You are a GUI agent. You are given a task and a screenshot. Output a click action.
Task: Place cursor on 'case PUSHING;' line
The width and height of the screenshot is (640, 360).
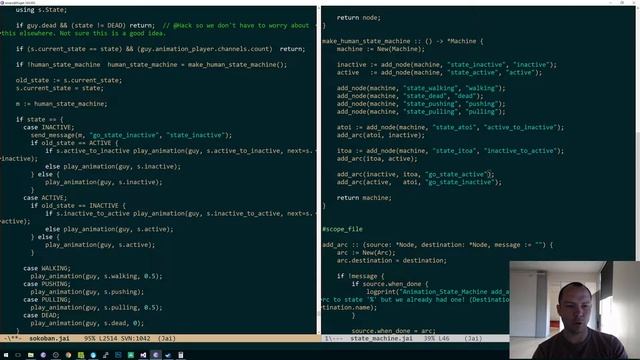pos(47,284)
